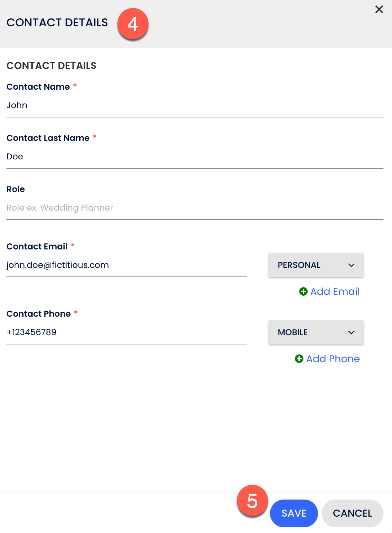Focus the Contact Last Name field containing Doe
The height and width of the screenshot is (533, 392).
tap(195, 157)
